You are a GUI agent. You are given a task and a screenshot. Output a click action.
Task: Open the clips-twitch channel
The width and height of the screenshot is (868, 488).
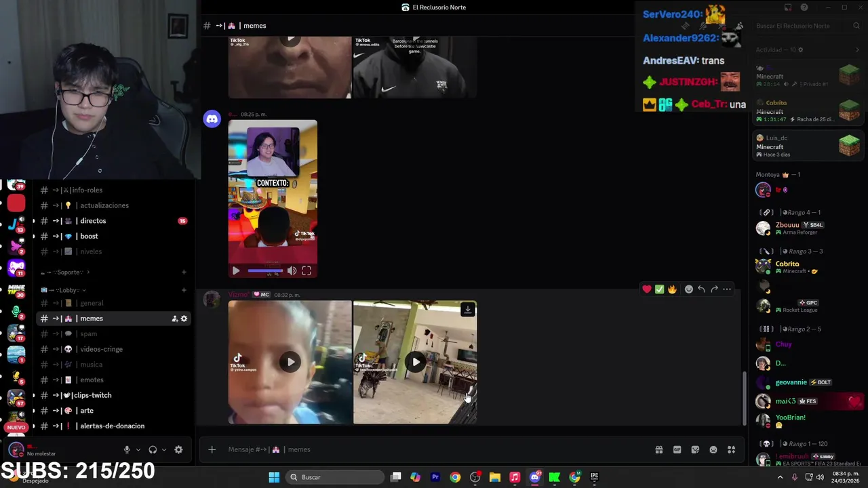click(113, 395)
